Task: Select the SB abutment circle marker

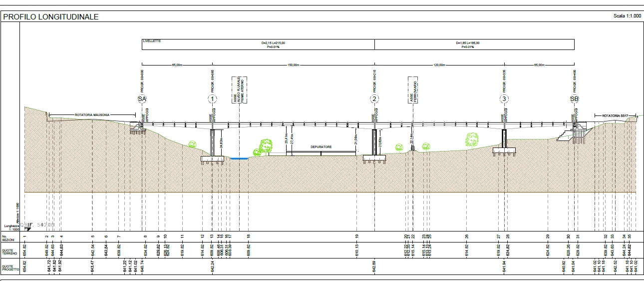Action: click(574, 99)
